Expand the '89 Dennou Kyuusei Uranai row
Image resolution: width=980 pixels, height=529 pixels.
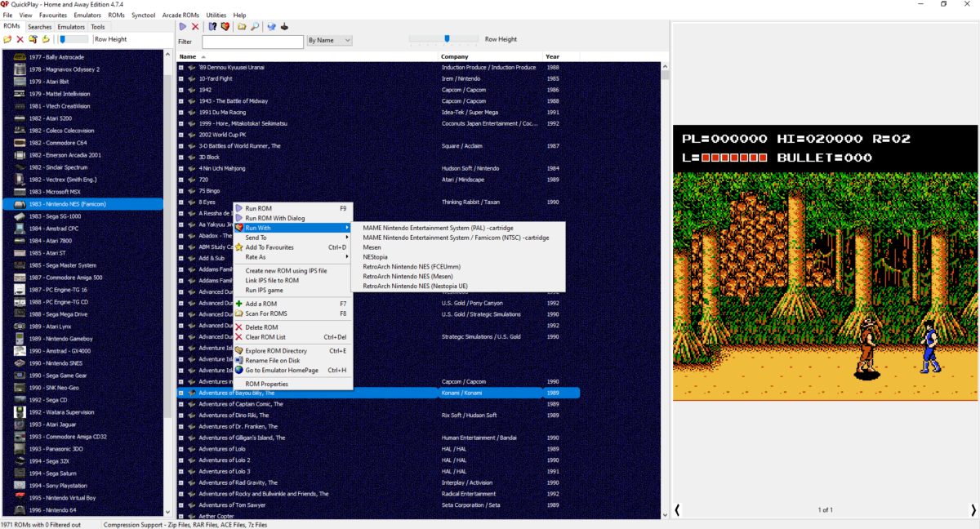181,67
